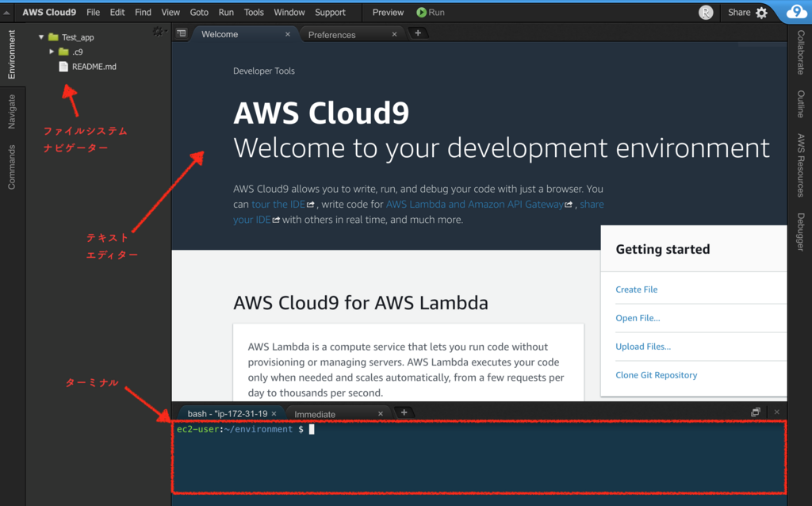Click the Cloud9 cloud logo icon
Viewport: 812px width, 506px height.
tap(796, 12)
